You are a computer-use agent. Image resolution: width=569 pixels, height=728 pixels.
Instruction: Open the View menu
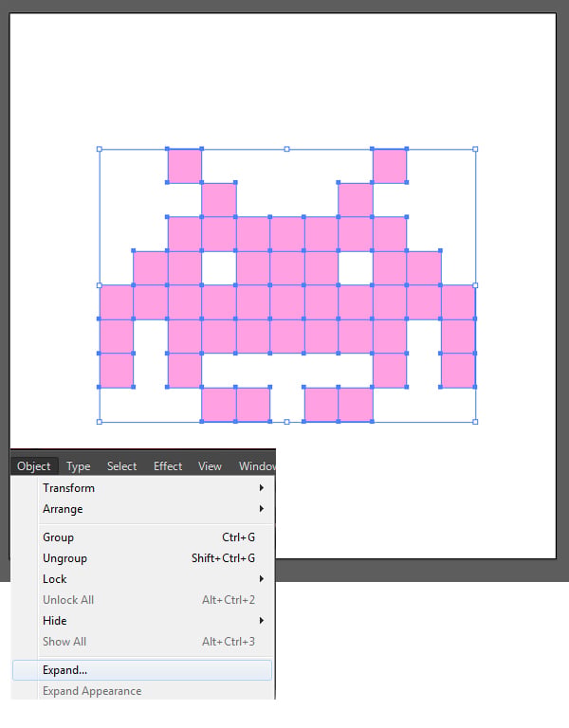click(210, 466)
